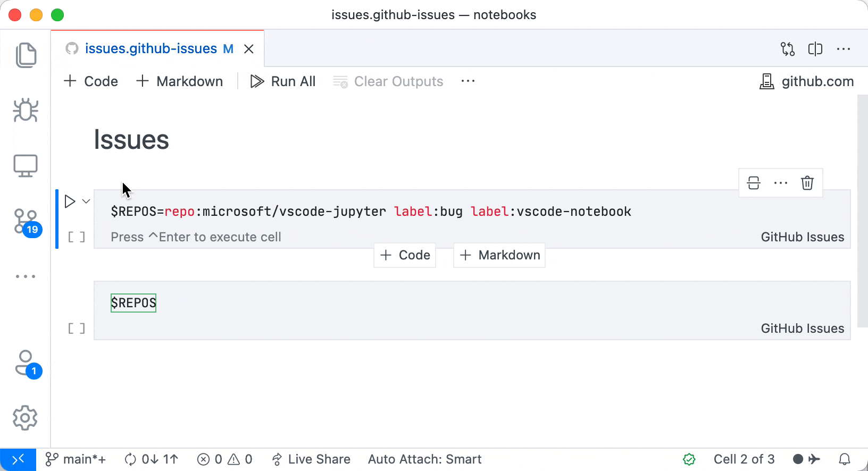Click Run All in notebook toolbar
This screenshot has width=868, height=471.
(283, 81)
